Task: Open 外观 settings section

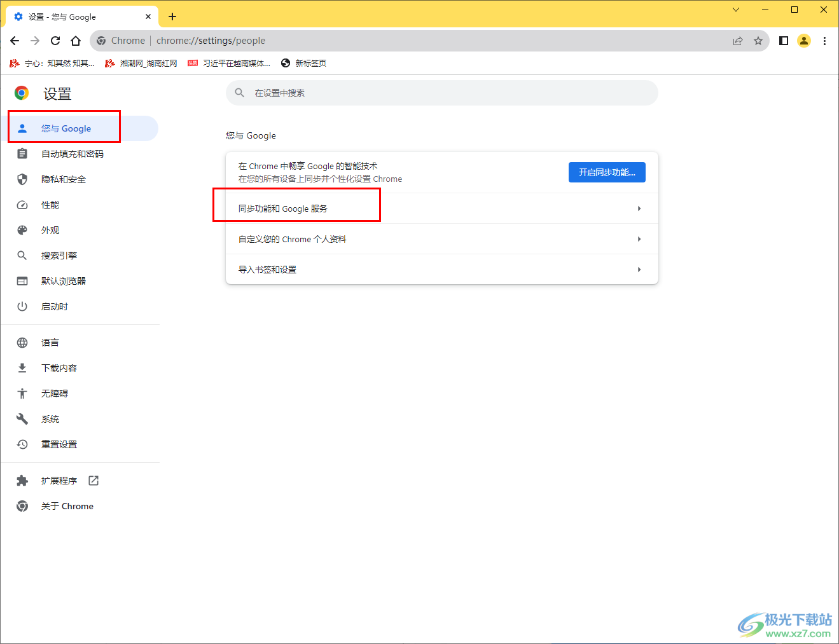Action: point(80,230)
